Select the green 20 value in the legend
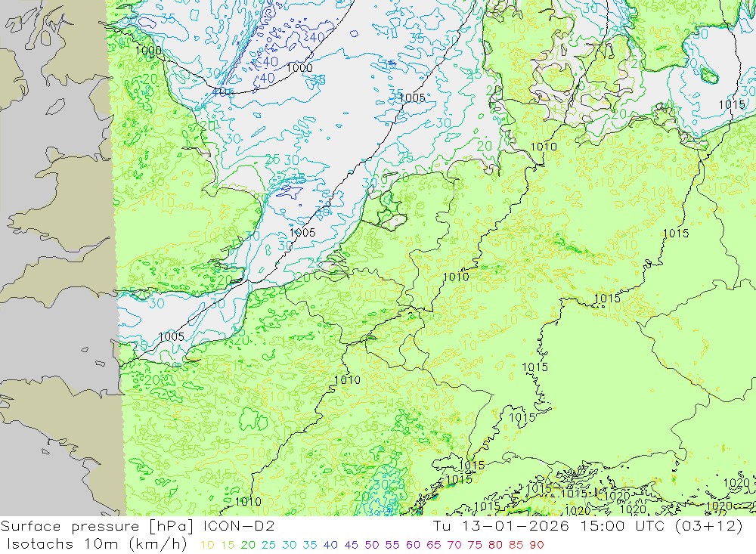 click(248, 545)
